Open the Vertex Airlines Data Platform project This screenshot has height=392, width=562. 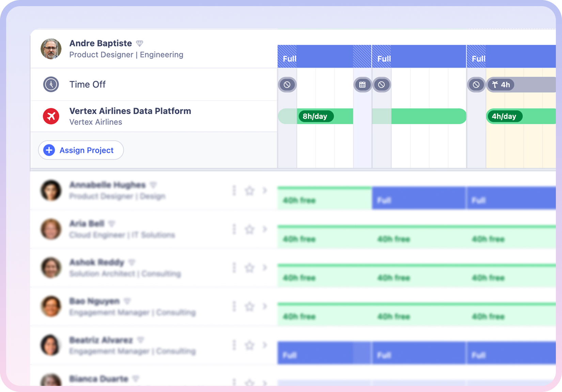(x=130, y=111)
